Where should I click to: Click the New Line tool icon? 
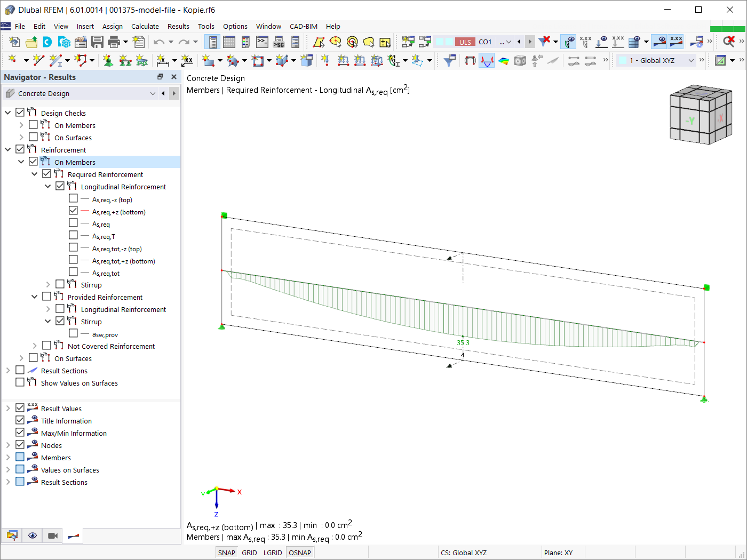[x=38, y=60]
